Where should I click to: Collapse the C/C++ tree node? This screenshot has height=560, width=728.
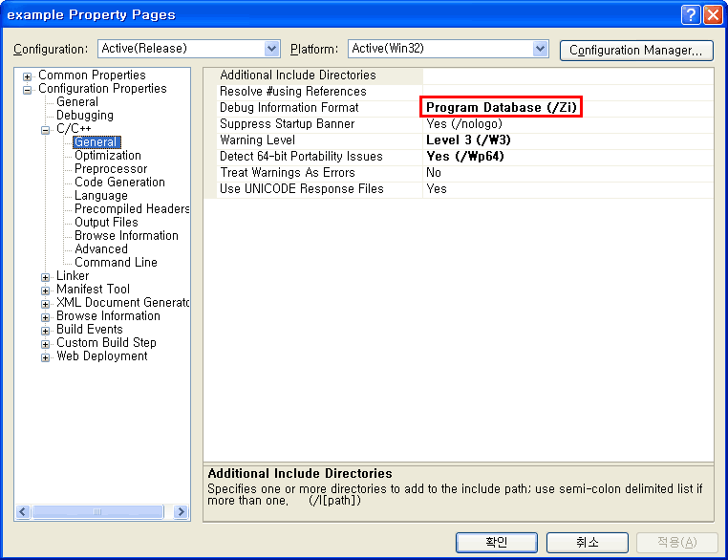point(46,130)
